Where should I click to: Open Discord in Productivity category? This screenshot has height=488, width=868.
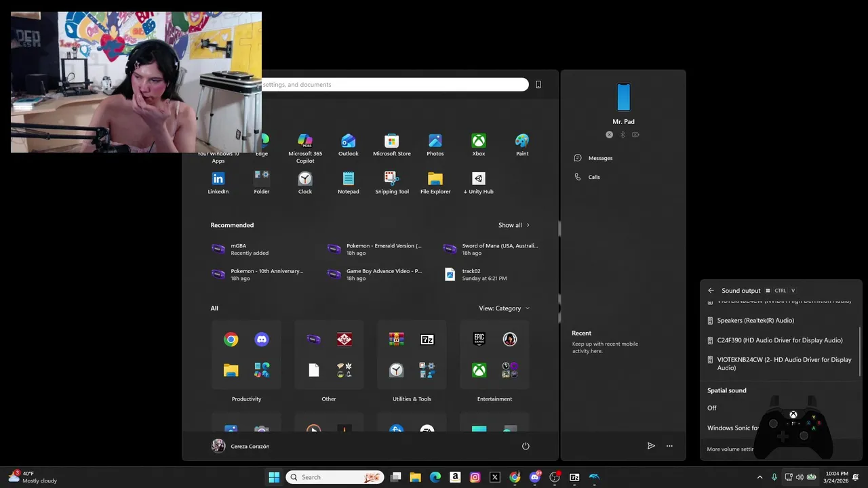[x=262, y=340]
